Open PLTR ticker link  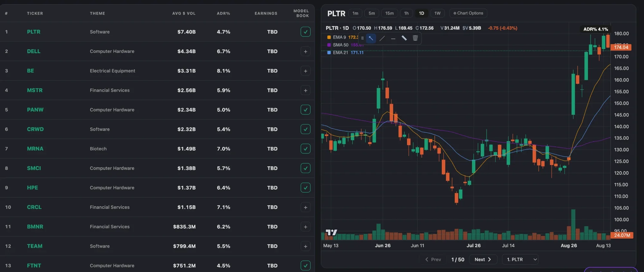pyautogui.click(x=33, y=32)
